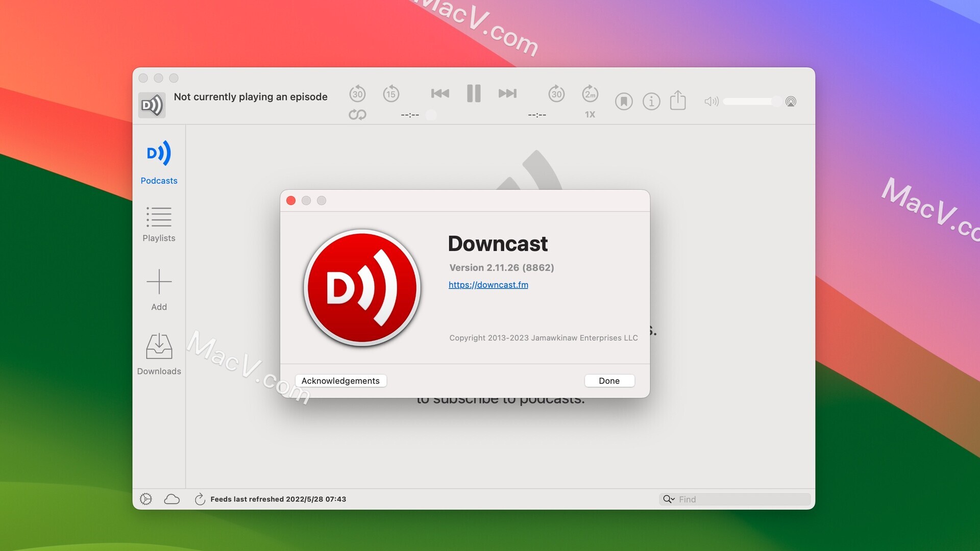980x551 pixels.
Task: Open Downloads in sidebar
Action: point(159,355)
